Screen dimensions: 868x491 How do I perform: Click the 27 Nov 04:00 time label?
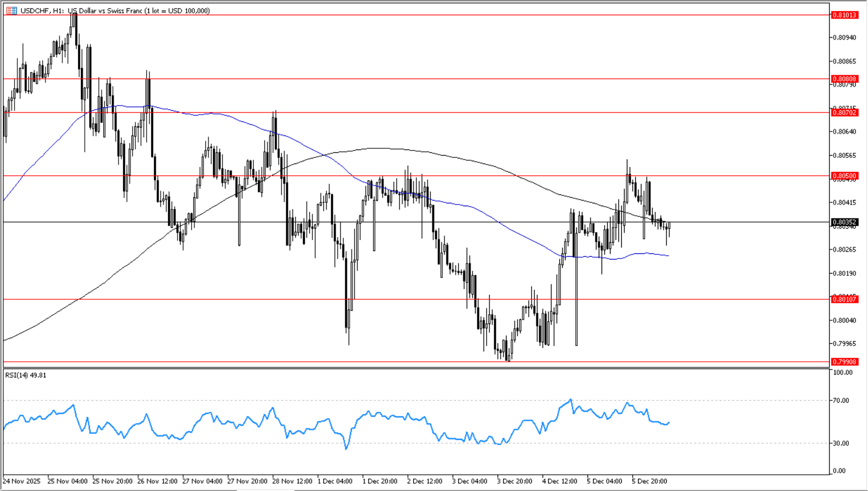[x=202, y=481]
